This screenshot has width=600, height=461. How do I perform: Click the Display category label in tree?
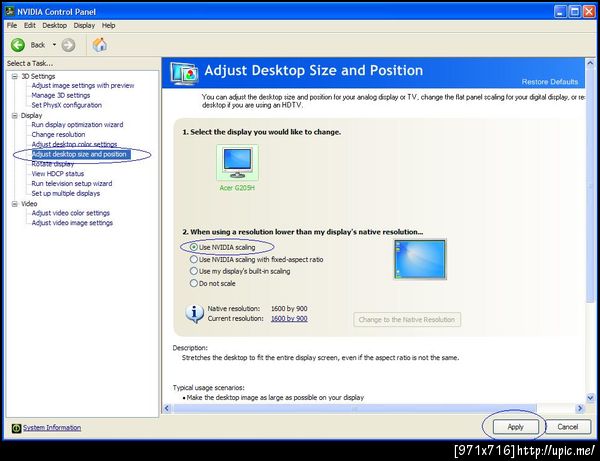coord(31,116)
